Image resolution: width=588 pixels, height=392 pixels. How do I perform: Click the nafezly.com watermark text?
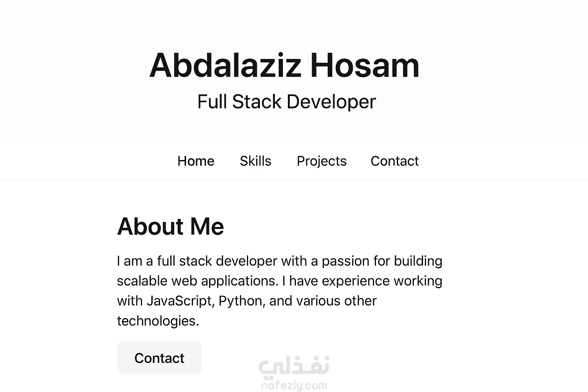(x=294, y=385)
